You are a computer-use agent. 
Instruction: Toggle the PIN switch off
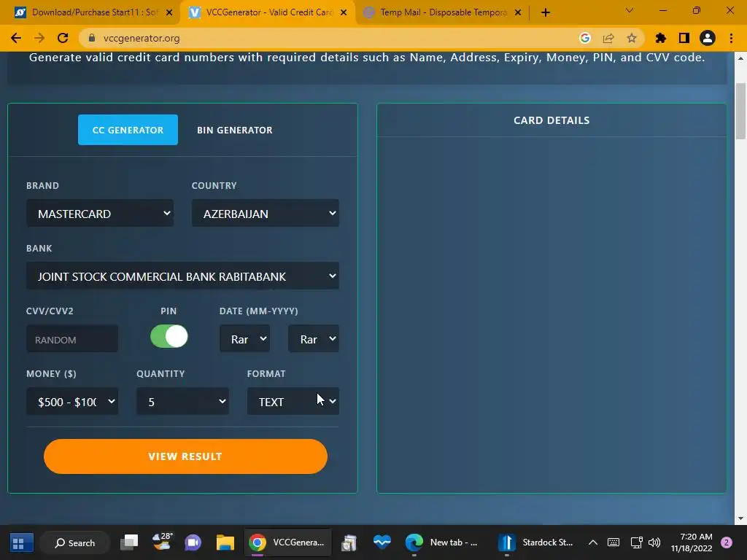tap(169, 336)
